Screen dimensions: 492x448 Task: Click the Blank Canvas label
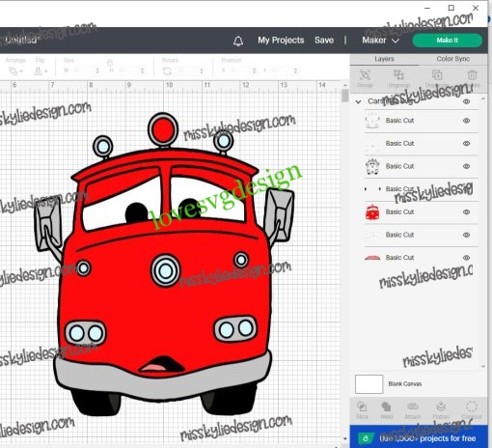pyautogui.click(x=405, y=384)
